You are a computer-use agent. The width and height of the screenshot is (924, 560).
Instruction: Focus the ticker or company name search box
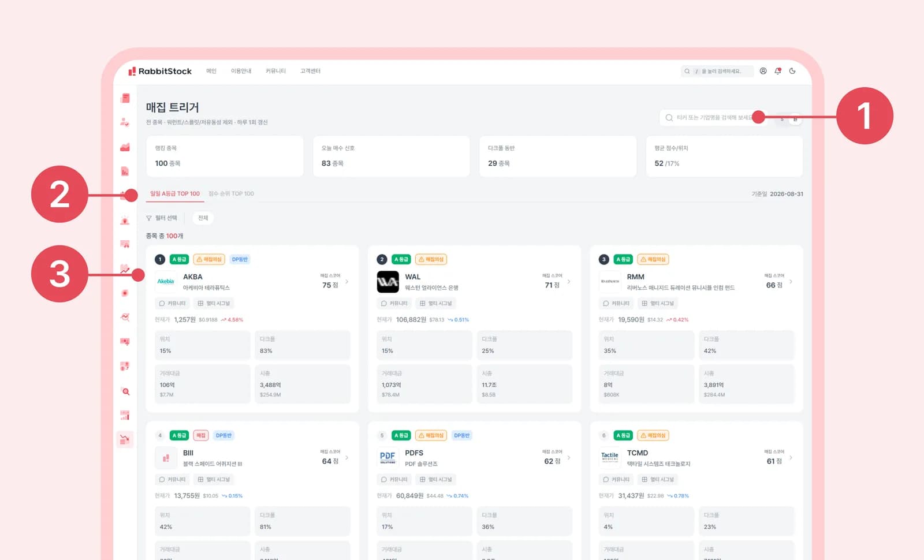click(x=715, y=118)
